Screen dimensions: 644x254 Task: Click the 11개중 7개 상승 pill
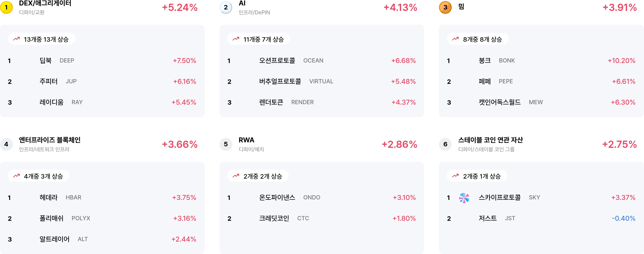point(259,39)
